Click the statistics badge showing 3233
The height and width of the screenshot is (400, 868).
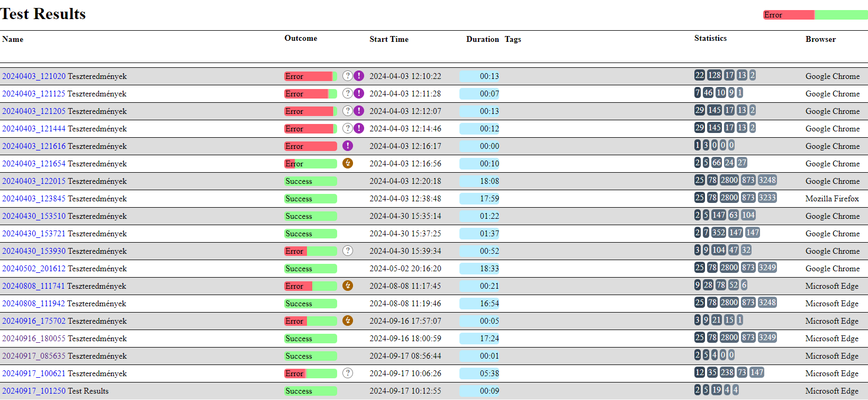767,198
